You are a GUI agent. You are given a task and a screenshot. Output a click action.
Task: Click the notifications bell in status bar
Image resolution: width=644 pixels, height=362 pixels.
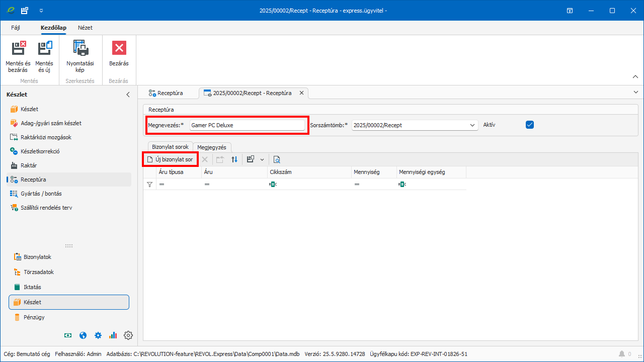coord(622,354)
